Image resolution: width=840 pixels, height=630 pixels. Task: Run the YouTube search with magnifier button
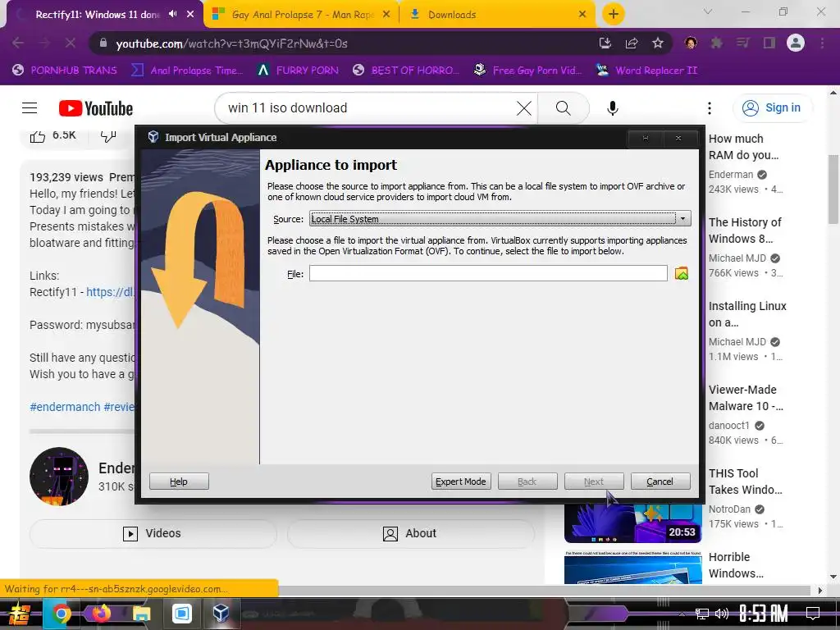563,108
